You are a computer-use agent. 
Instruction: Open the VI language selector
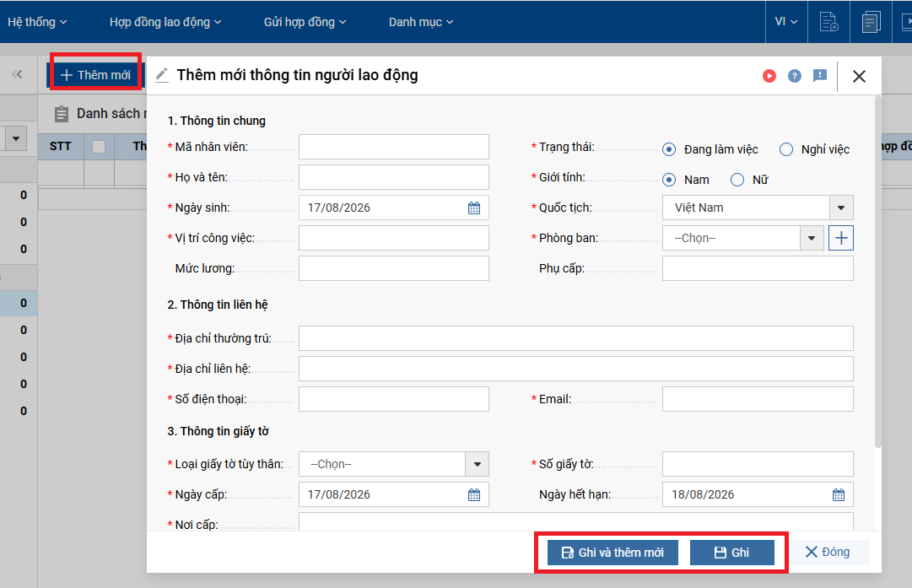tap(785, 22)
